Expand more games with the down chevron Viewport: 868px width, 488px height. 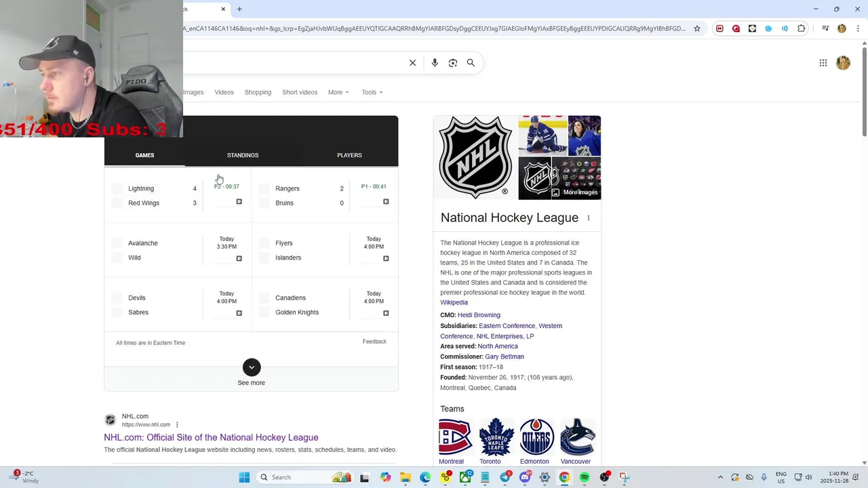tap(252, 367)
